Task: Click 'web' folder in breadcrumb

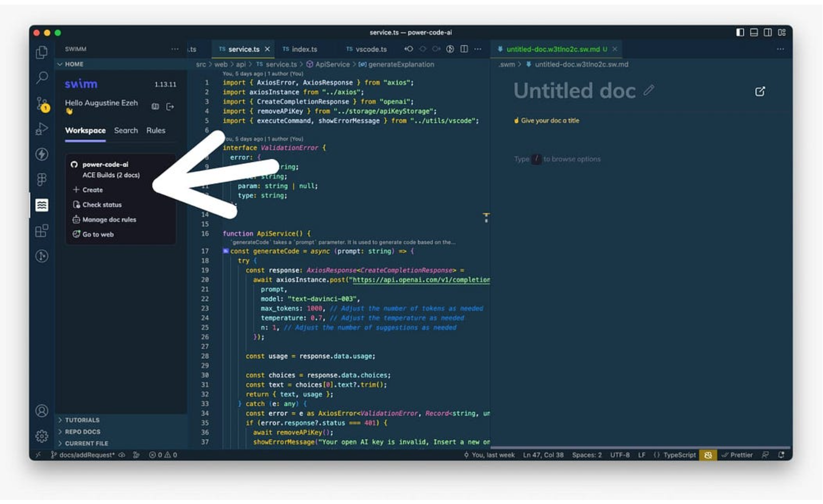Action: (x=220, y=65)
